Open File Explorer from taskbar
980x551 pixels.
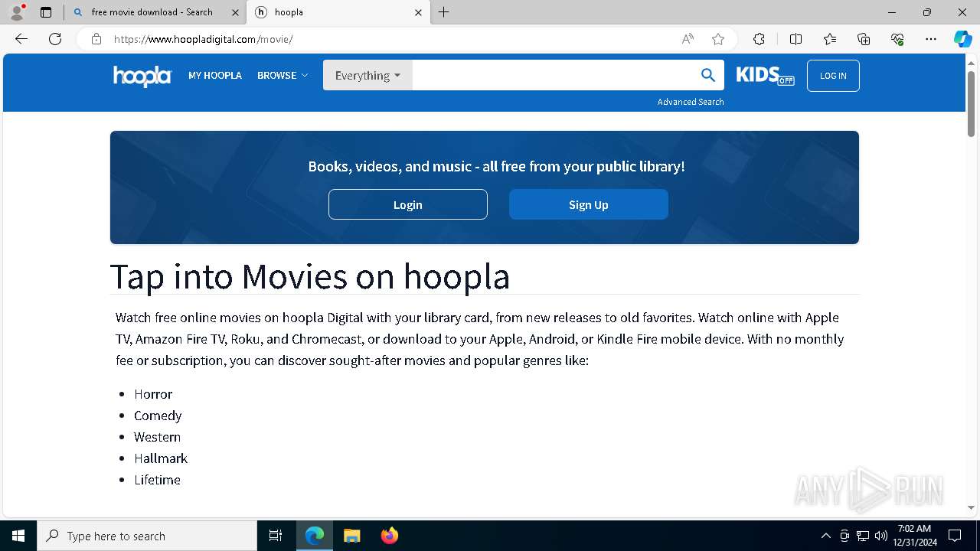point(351,536)
